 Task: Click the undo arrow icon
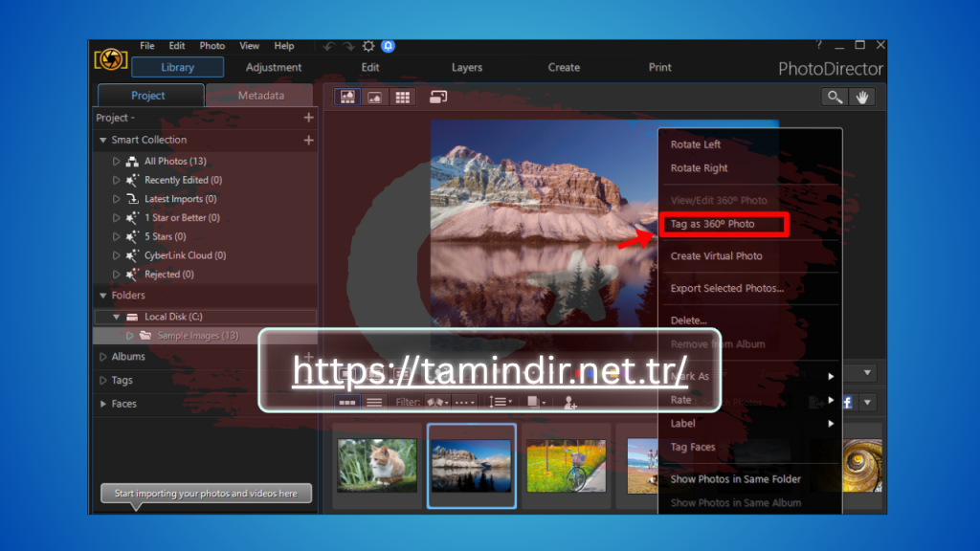coord(329,46)
